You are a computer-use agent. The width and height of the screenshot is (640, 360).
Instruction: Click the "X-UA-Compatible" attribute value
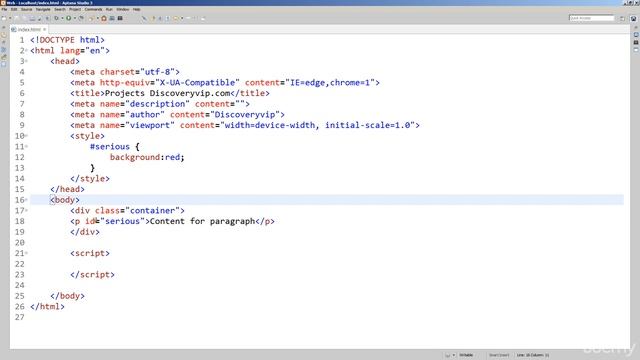coord(198,82)
